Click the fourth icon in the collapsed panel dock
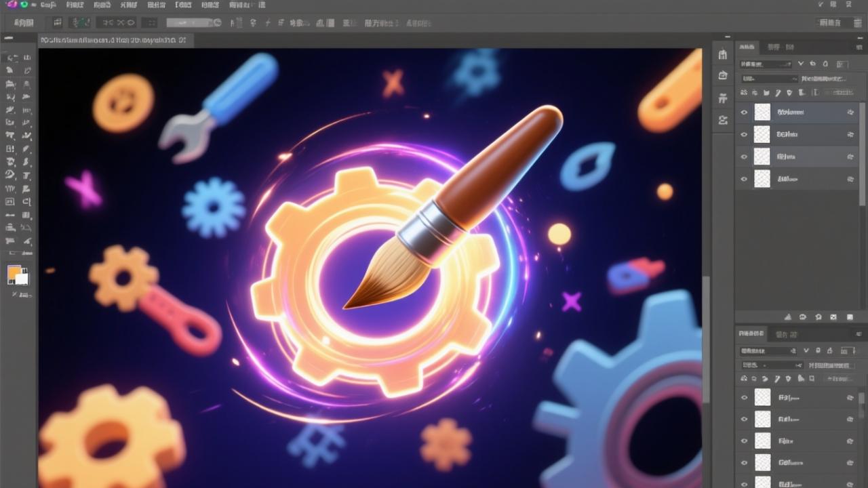Image resolution: width=868 pixels, height=488 pixels. coord(723,121)
